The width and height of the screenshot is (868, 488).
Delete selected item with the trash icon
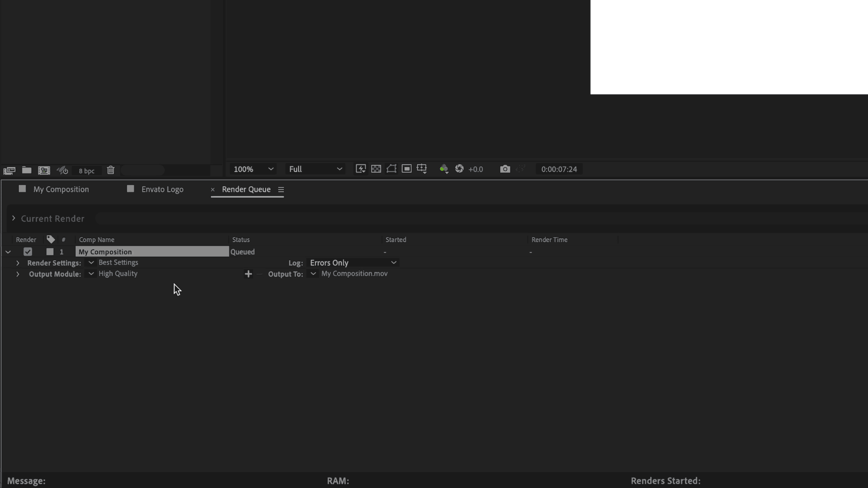pos(111,170)
